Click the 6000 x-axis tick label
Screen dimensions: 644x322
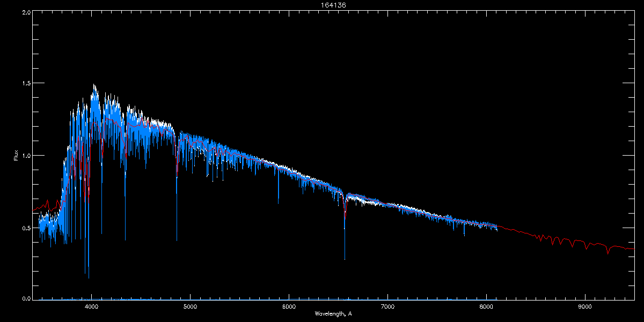click(289, 307)
